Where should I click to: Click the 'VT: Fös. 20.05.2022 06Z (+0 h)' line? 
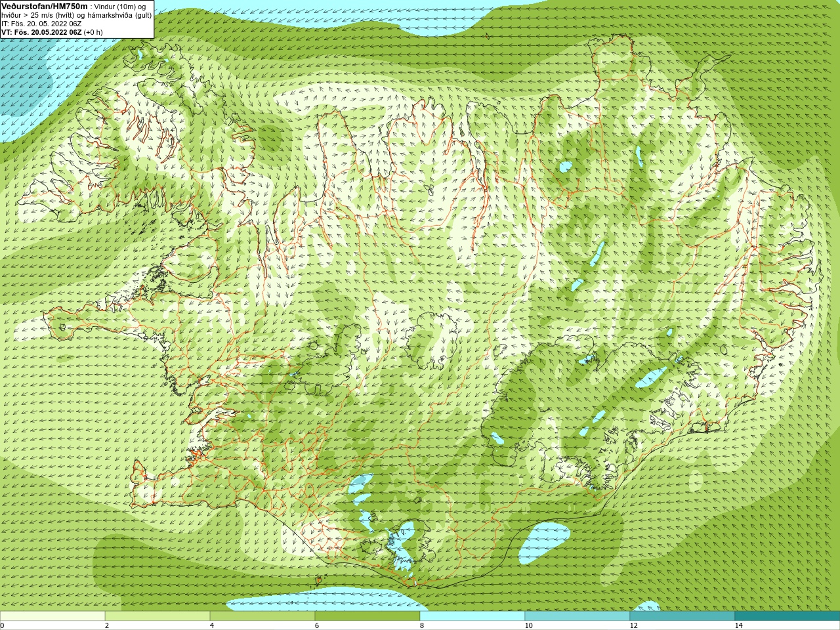(x=52, y=32)
